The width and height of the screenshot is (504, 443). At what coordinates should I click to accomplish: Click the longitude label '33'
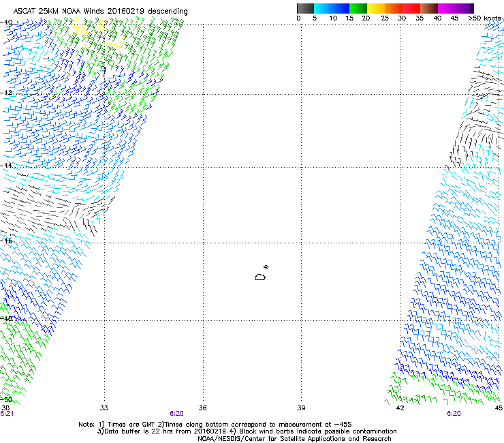(x=104, y=408)
